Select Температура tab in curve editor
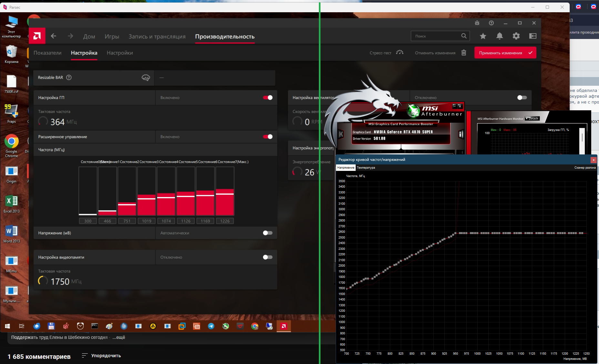This screenshot has height=364, width=599. pyautogui.click(x=366, y=168)
